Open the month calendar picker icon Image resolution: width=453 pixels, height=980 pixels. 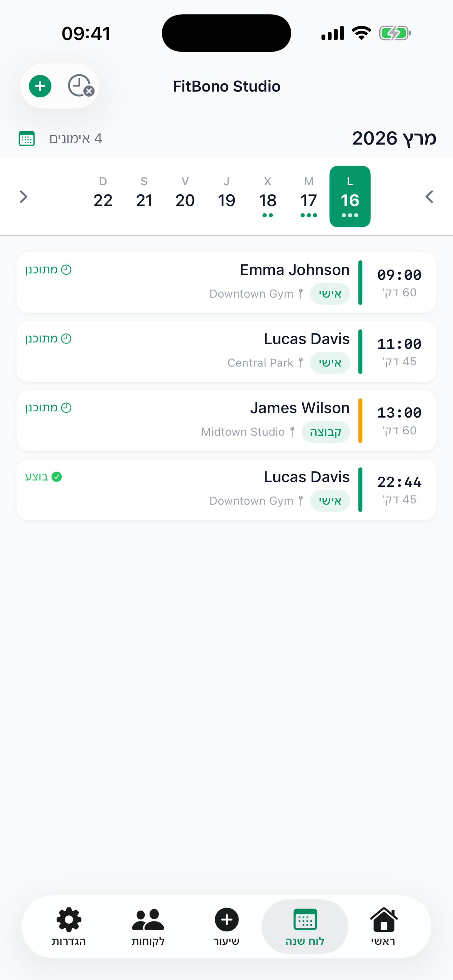point(26,139)
